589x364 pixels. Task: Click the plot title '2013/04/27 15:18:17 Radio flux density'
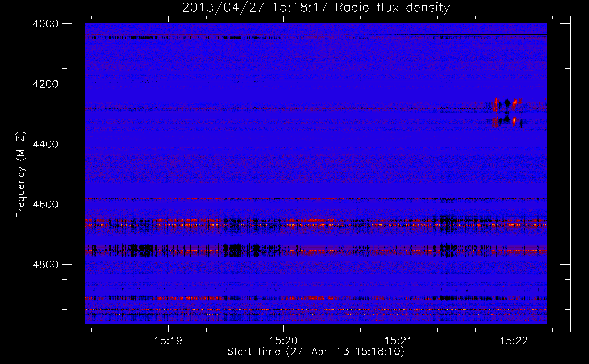point(316,7)
